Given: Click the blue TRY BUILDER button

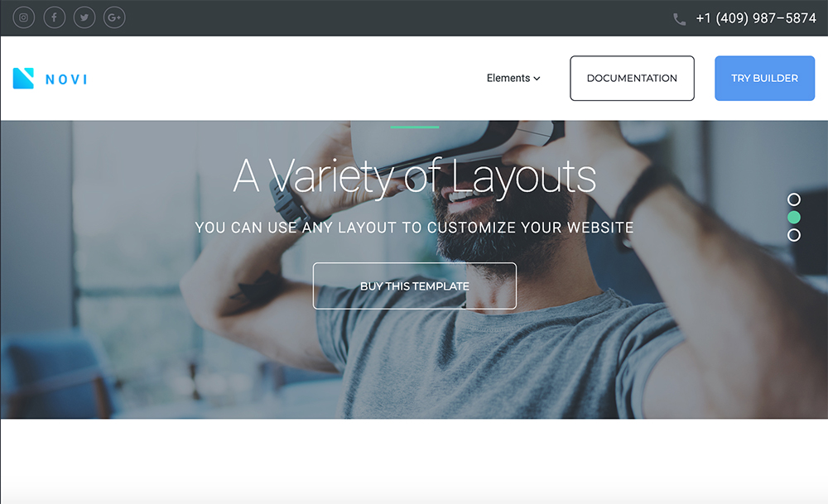Looking at the screenshot, I should click(x=764, y=78).
